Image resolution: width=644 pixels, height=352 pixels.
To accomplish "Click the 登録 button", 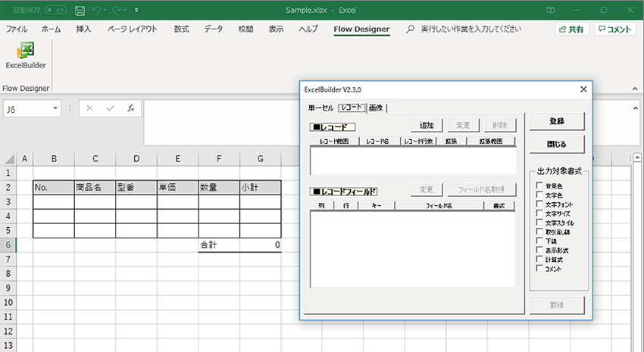I will [557, 121].
